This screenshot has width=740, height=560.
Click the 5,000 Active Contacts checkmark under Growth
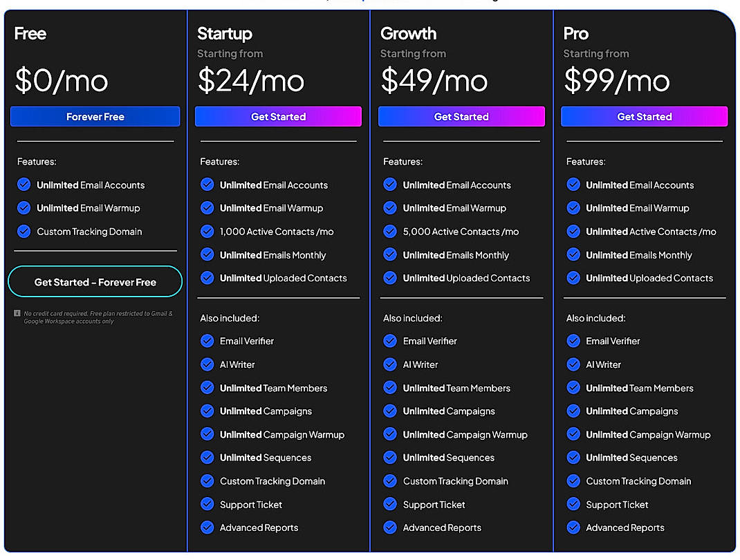point(390,231)
